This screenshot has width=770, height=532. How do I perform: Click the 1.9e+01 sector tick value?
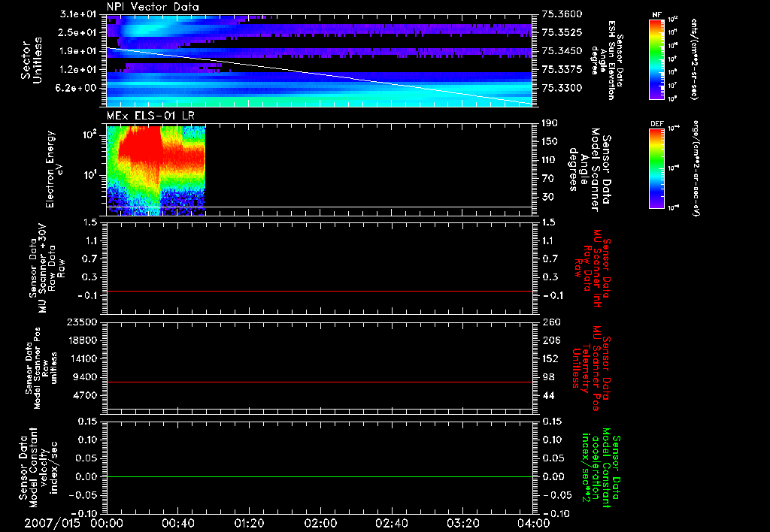point(77,50)
